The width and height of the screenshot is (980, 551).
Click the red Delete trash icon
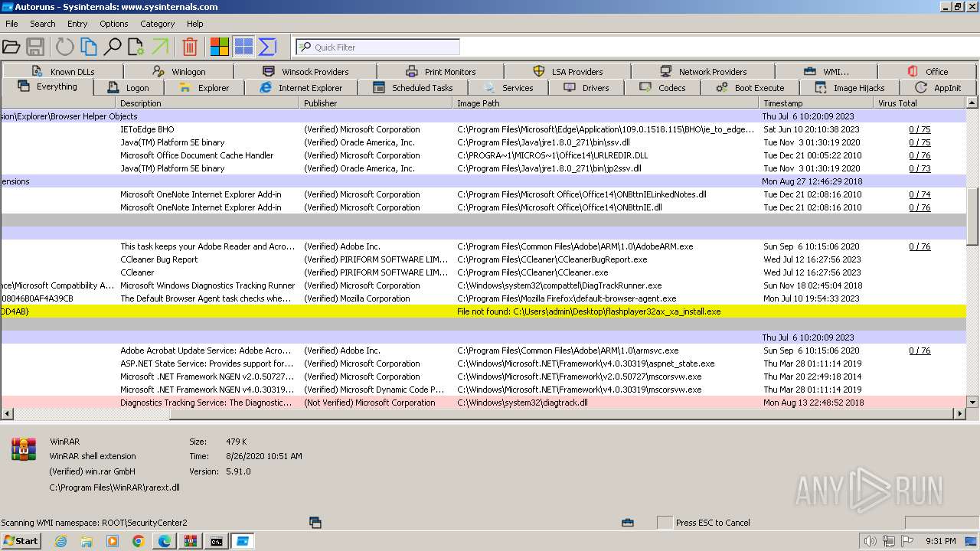click(x=190, y=47)
